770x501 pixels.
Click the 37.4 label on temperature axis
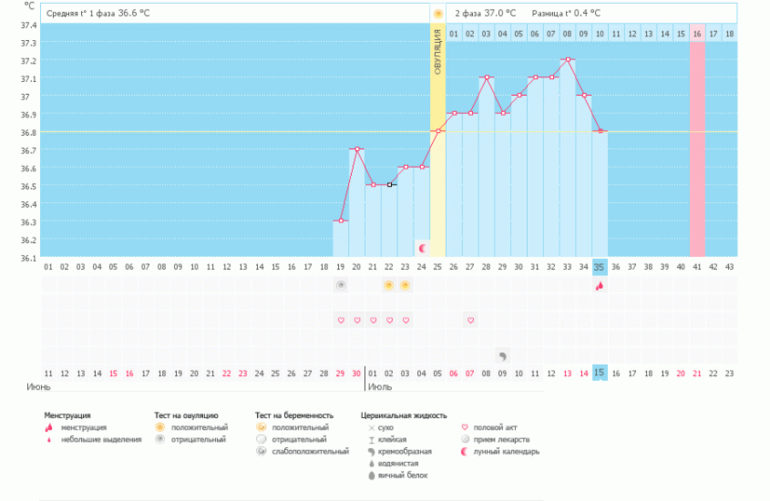(28, 25)
